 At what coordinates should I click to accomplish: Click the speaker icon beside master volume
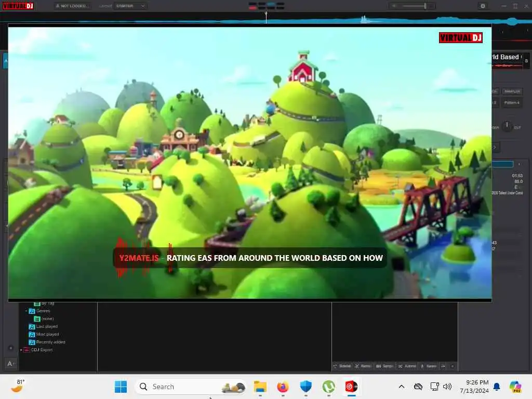click(x=394, y=6)
